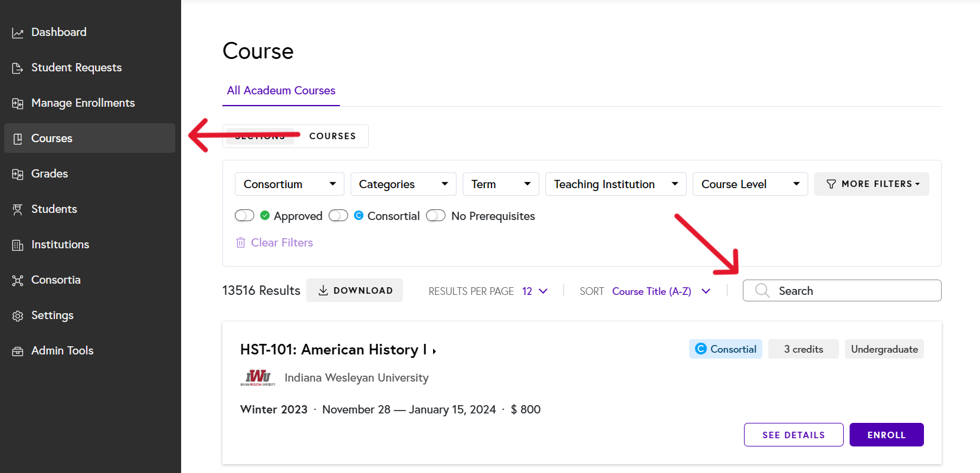Viewport: 980px width, 473px height.
Task: Click the Settings gear icon
Action: 18,316
